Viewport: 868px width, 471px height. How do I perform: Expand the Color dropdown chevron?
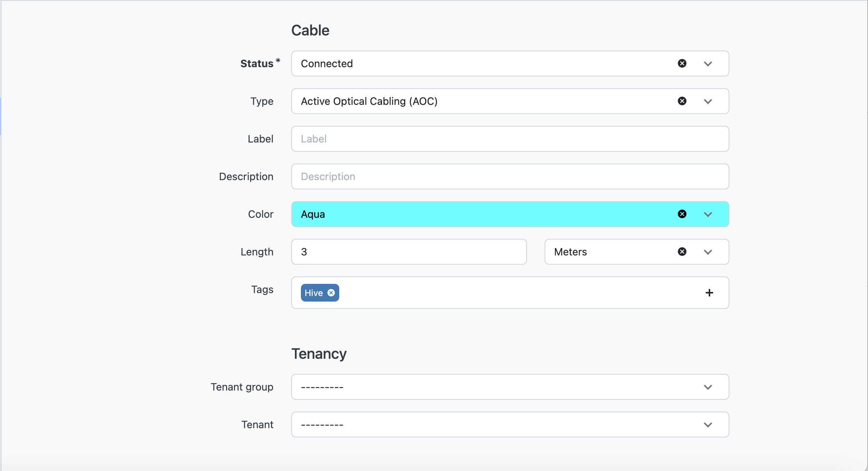[x=708, y=214]
